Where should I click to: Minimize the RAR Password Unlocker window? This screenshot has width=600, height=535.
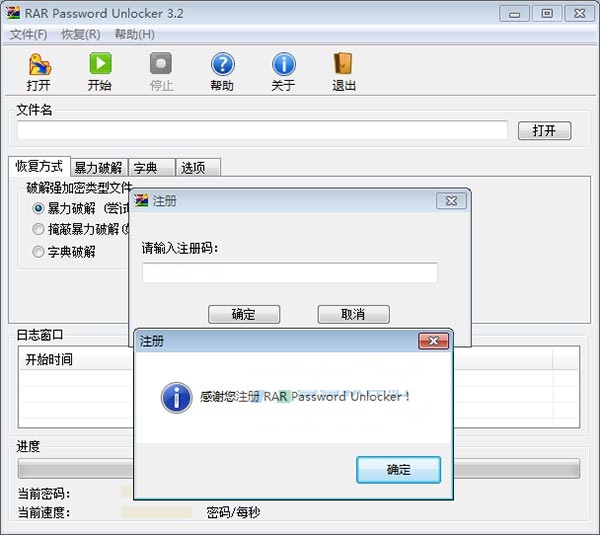[514, 14]
